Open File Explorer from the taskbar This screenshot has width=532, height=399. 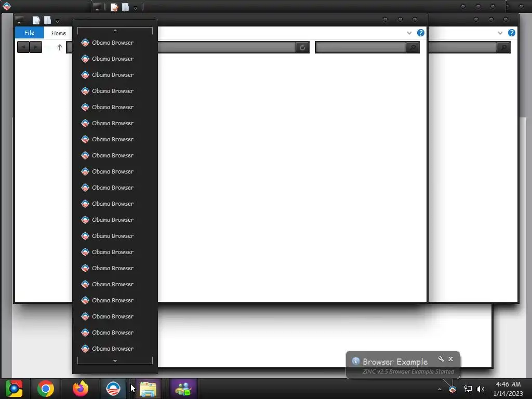coord(148,389)
